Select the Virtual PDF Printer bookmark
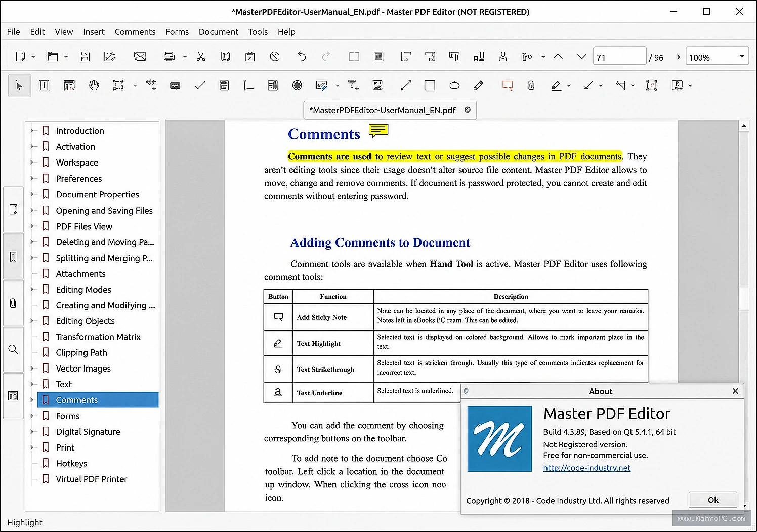757x532 pixels. click(92, 479)
